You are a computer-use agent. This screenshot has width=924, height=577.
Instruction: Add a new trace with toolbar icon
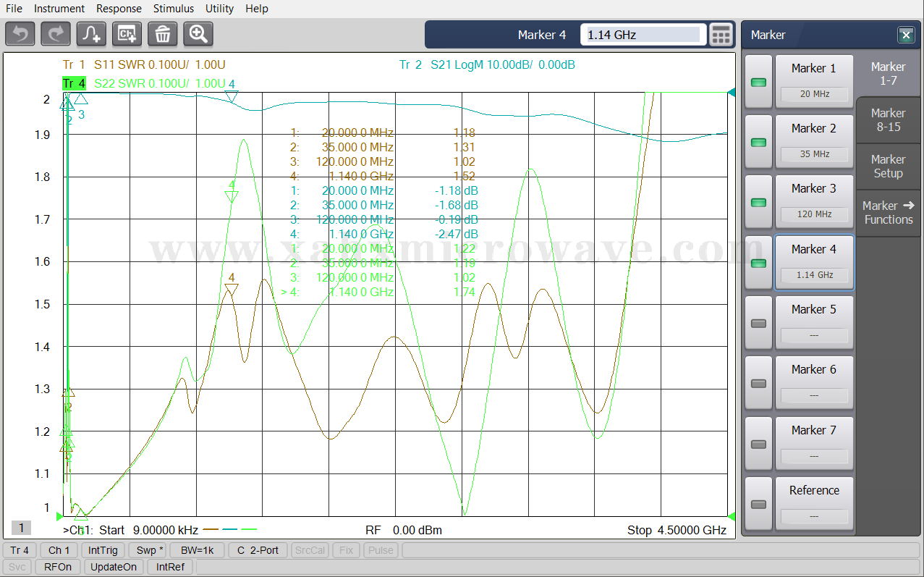click(x=92, y=34)
